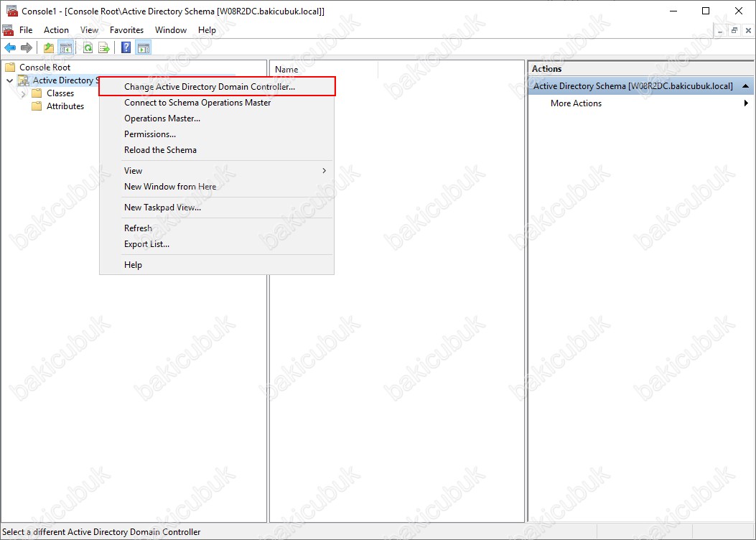Click the Export List toolbar icon
Screen dimensions: 756x540
pos(104,47)
